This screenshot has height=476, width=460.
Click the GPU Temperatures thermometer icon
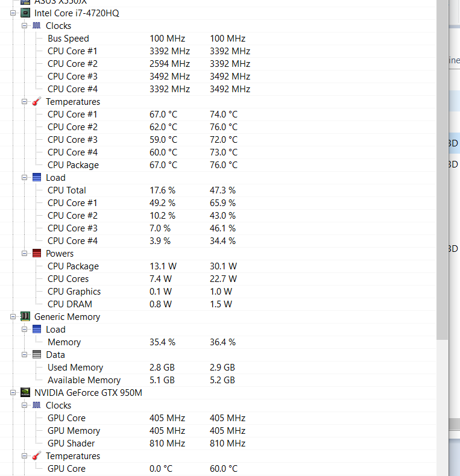[x=36, y=456]
